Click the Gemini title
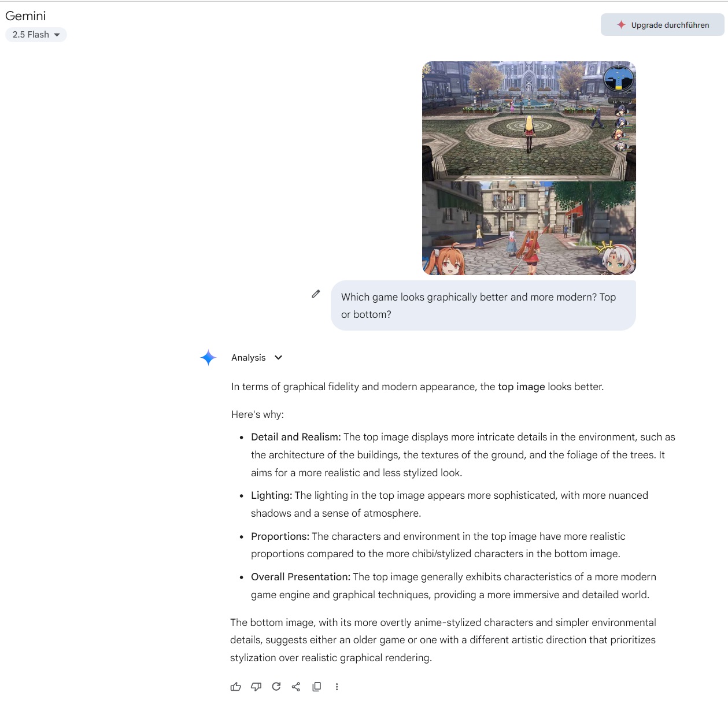 pyautogui.click(x=25, y=16)
